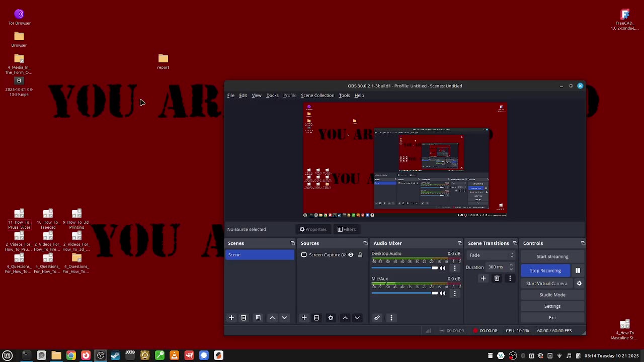
Task: Open the Linux Mint start menu
Action: 7,356
